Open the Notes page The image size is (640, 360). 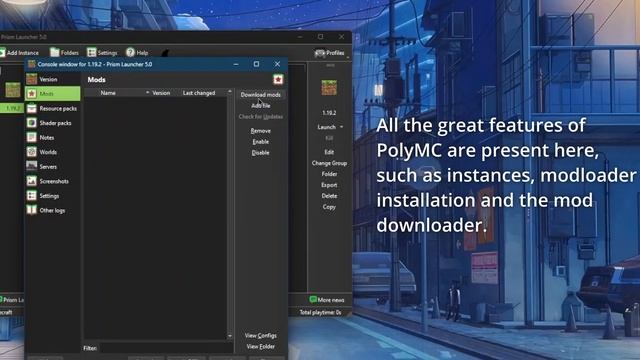[x=53, y=138]
